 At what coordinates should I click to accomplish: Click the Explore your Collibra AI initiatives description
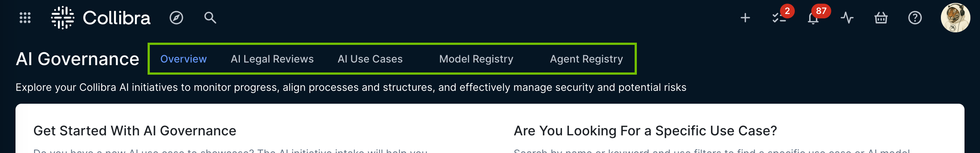coord(351,87)
